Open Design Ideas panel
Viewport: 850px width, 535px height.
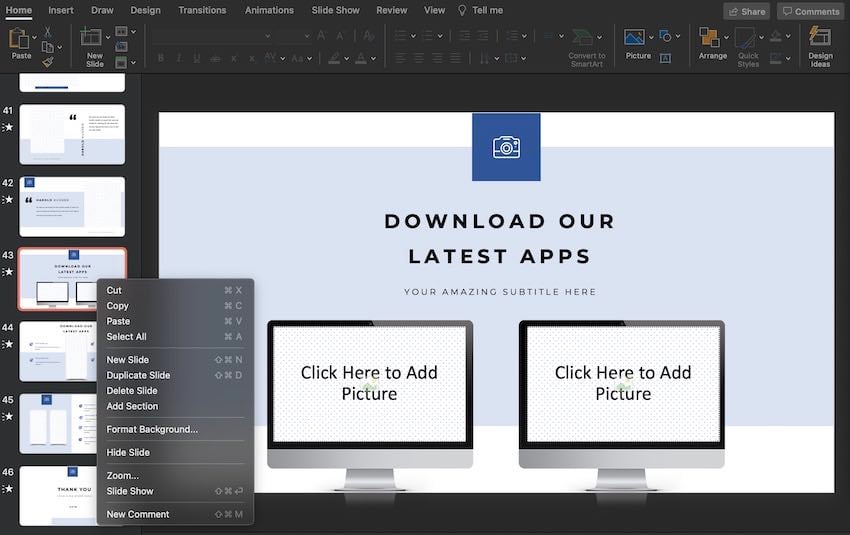coord(820,38)
